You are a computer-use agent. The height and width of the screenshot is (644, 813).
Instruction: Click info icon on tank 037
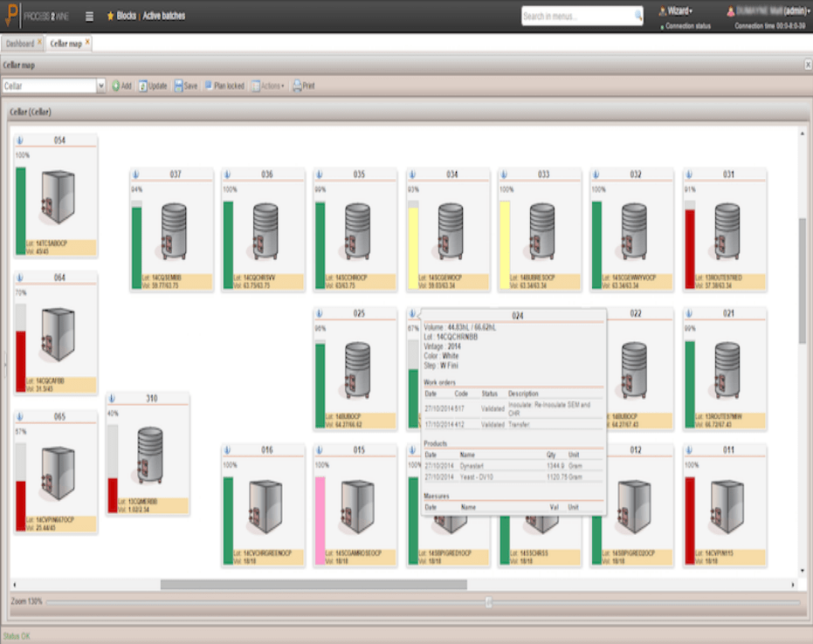point(135,175)
